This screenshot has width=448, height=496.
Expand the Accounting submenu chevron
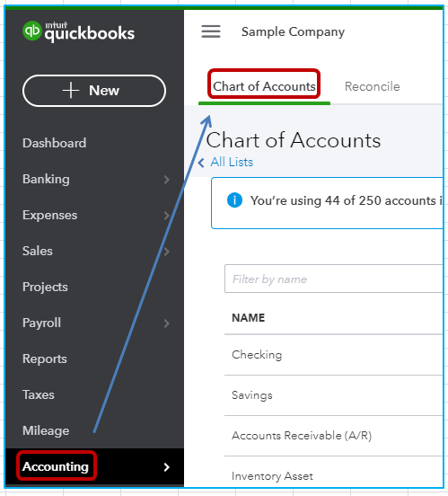(167, 467)
